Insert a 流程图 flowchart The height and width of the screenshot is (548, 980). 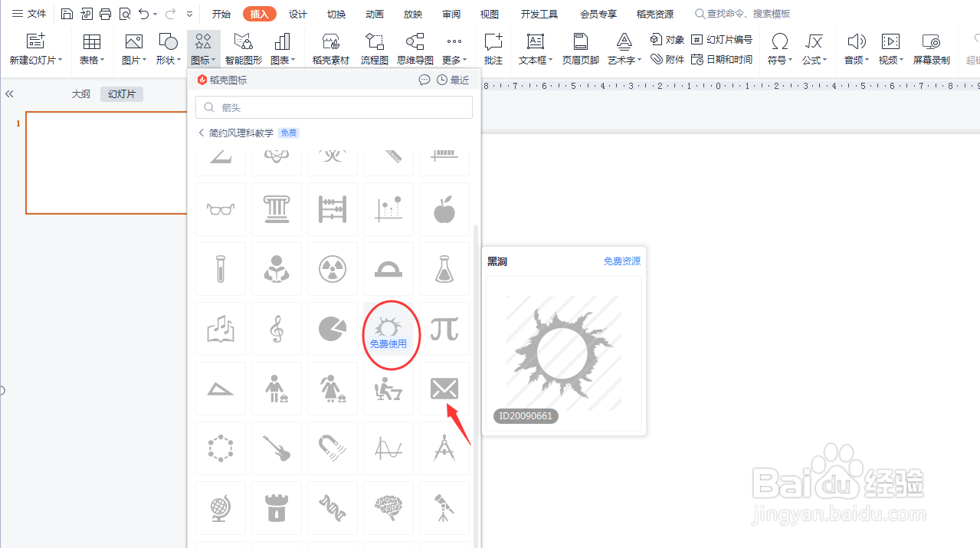point(375,49)
